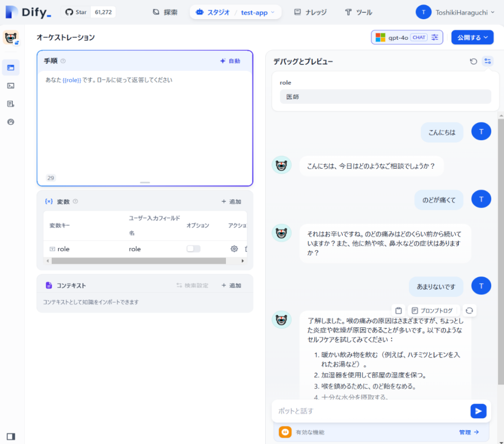This screenshot has height=444, width=504.
Task: Open the API access terminal icon
Action: pyautogui.click(x=11, y=86)
